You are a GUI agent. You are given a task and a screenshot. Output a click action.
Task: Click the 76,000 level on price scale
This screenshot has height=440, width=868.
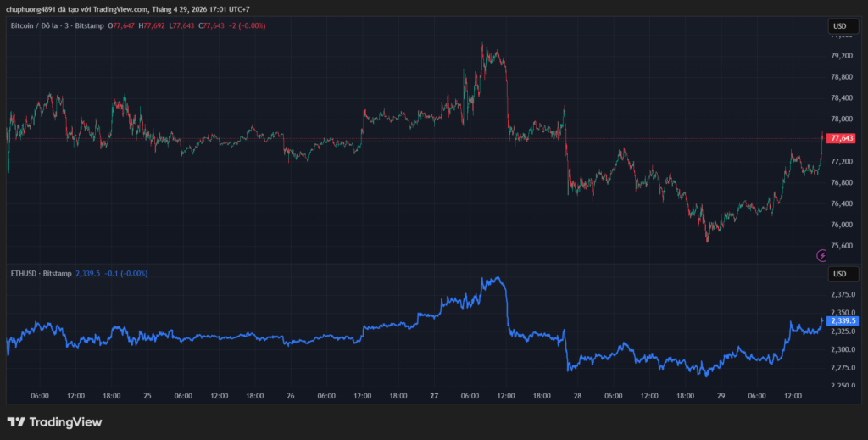pyautogui.click(x=842, y=225)
